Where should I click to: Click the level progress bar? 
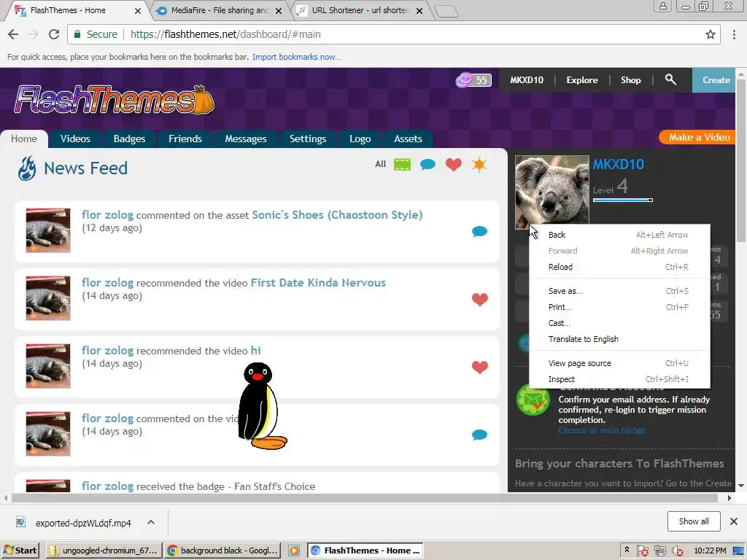623,201
